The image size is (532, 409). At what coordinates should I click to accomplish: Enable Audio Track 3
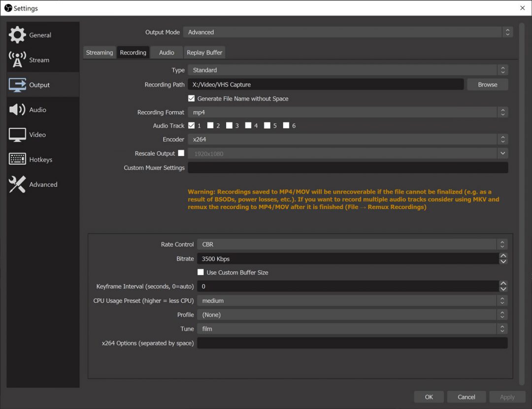pos(228,126)
